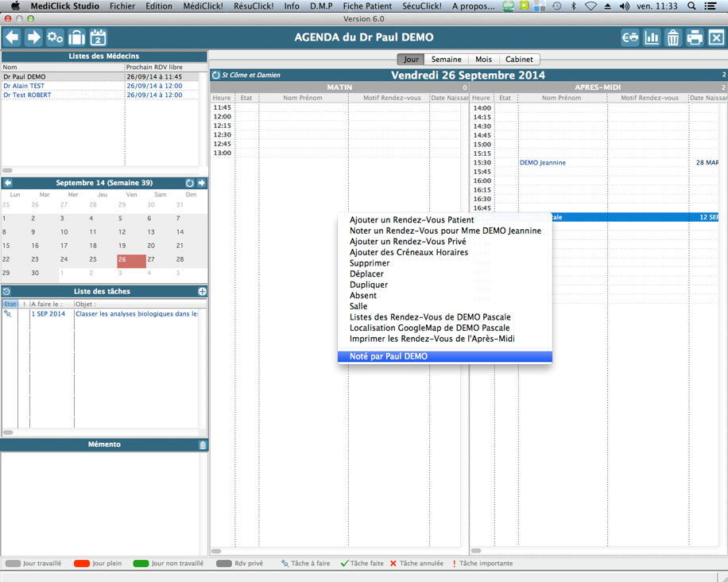Image resolution: width=728 pixels, height=582 pixels.
Task: Open the bar chart statistics icon
Action: click(x=652, y=37)
